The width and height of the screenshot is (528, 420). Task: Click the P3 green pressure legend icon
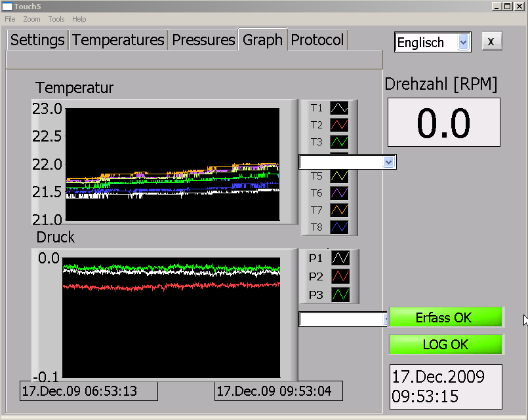(340, 295)
